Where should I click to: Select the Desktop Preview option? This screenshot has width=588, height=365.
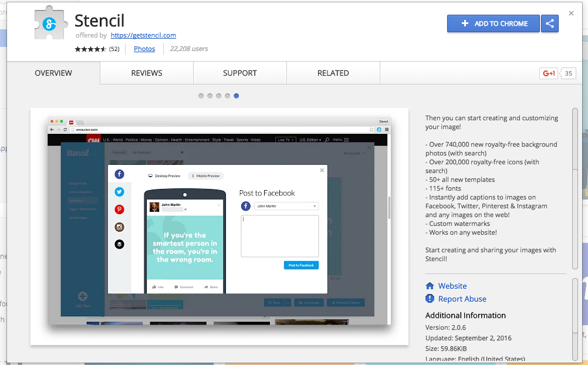[164, 176]
